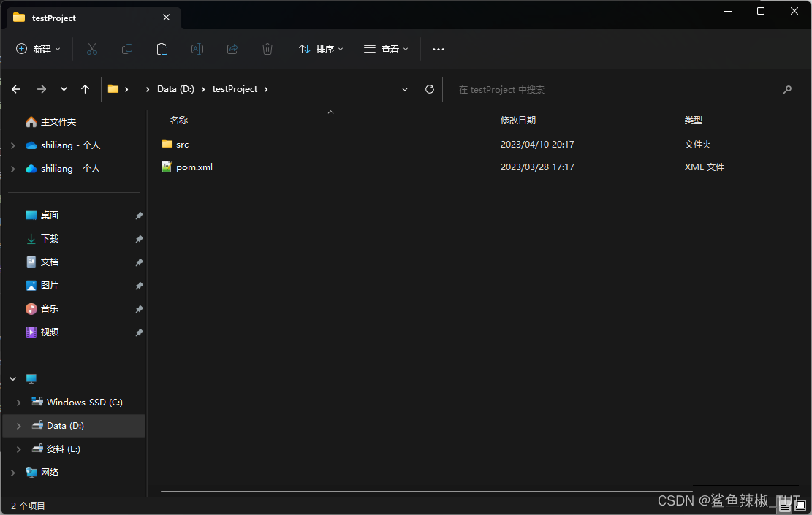
Task: Click the Delete trash icon
Action: click(x=267, y=49)
